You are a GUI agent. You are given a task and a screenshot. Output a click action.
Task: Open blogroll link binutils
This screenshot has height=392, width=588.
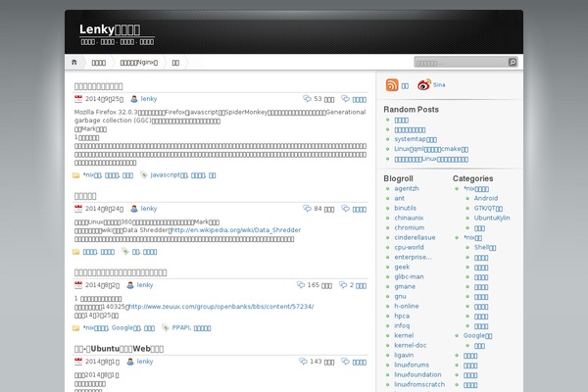point(406,208)
